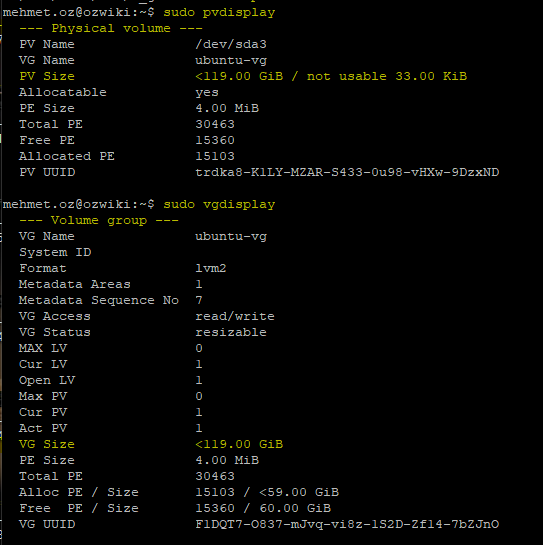Viewport: 543px width, 545px height.
Task: Click the VG Size value <119.00 GiB
Action: tap(239, 444)
